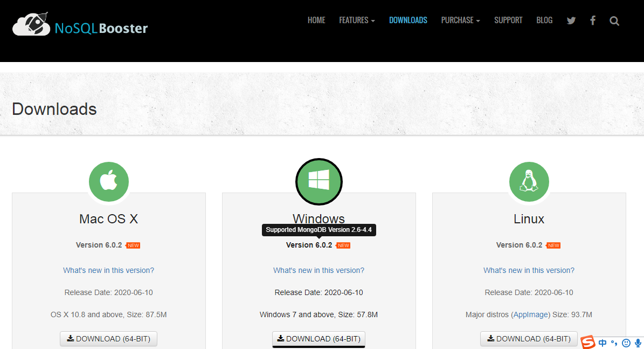The image size is (644, 349).
Task: Click Windows Version 6.0.2 text
Action: [309, 245]
